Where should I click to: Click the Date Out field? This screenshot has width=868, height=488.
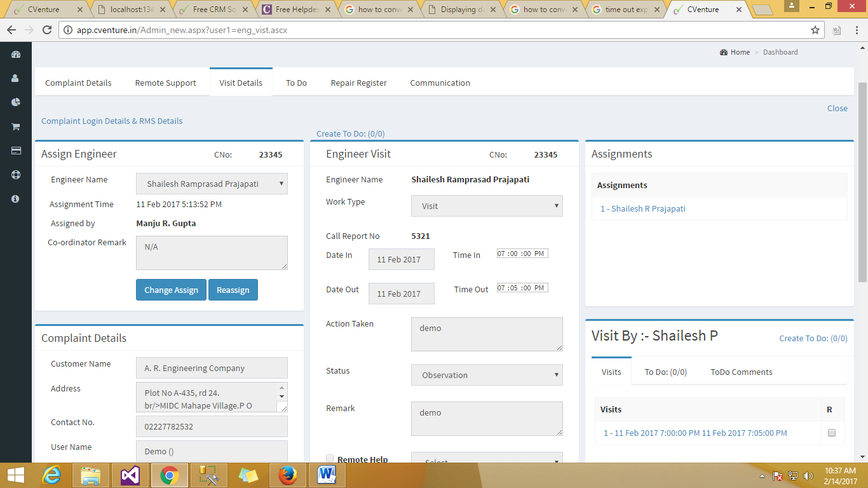402,294
